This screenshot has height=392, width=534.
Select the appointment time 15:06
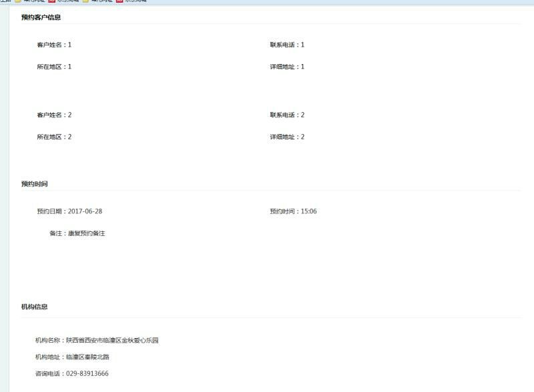[x=308, y=211]
